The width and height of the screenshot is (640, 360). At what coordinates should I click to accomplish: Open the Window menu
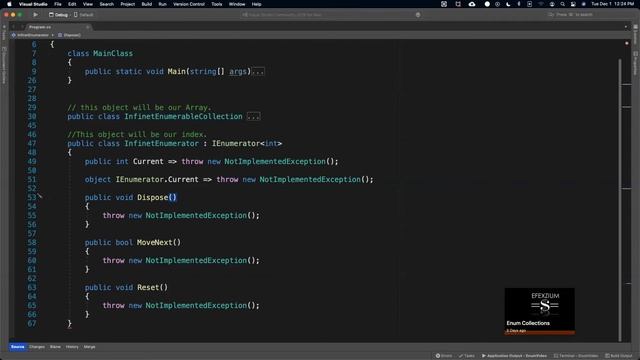click(237, 4)
